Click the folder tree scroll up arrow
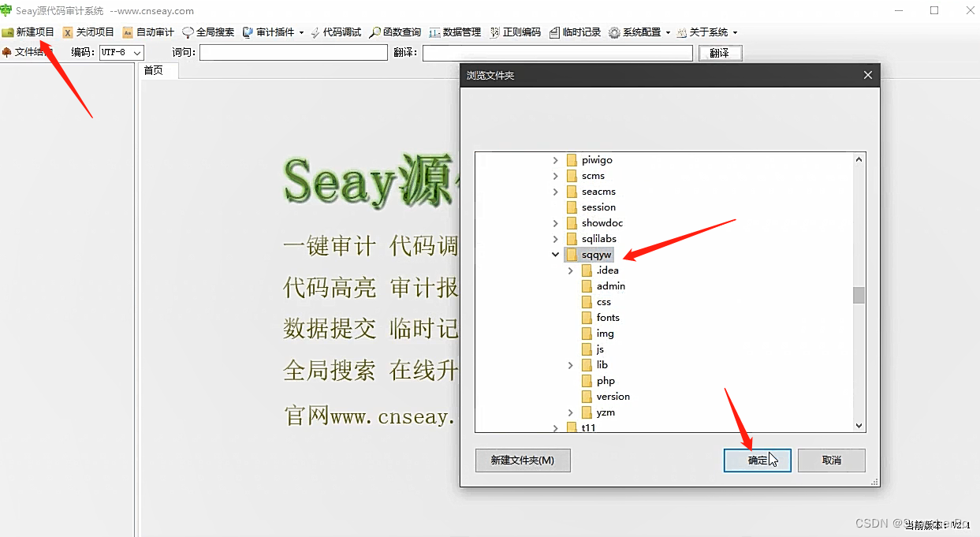Viewport: 980px width, 537px height. click(859, 159)
